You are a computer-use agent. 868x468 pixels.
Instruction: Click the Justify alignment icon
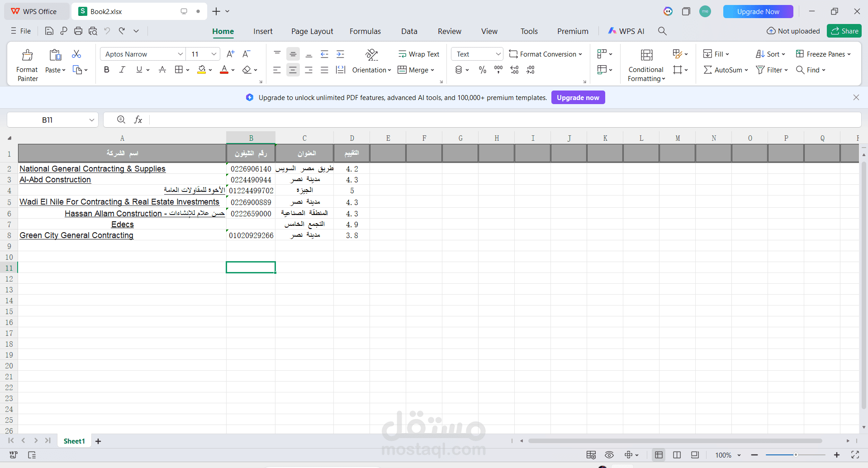(324, 70)
